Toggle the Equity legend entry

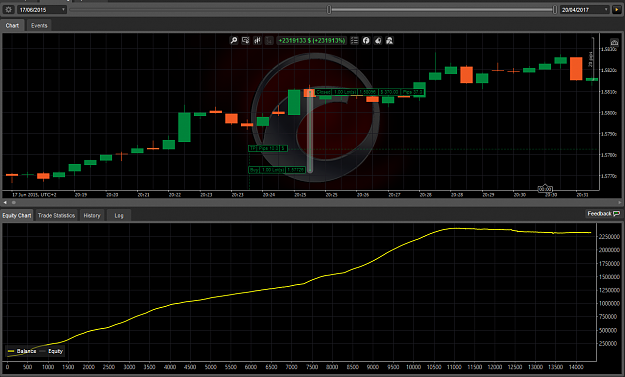point(51,351)
